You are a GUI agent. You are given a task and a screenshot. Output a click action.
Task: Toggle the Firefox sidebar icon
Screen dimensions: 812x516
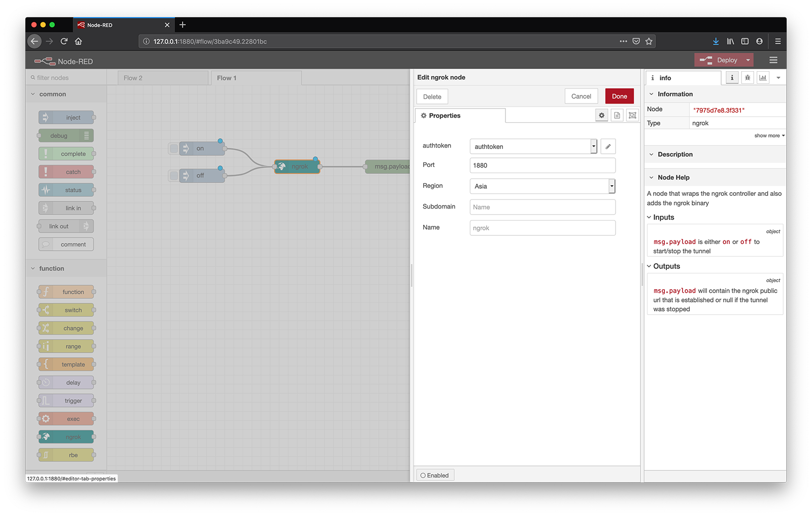coord(745,41)
